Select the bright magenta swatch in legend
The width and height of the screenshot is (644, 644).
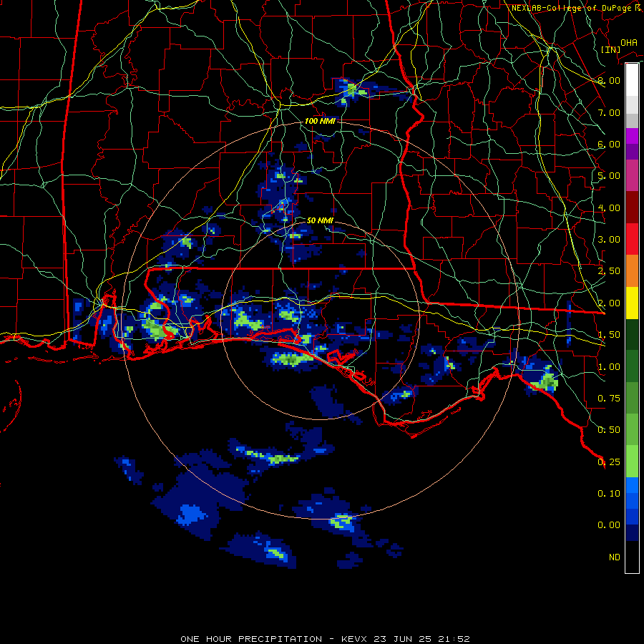(632, 136)
